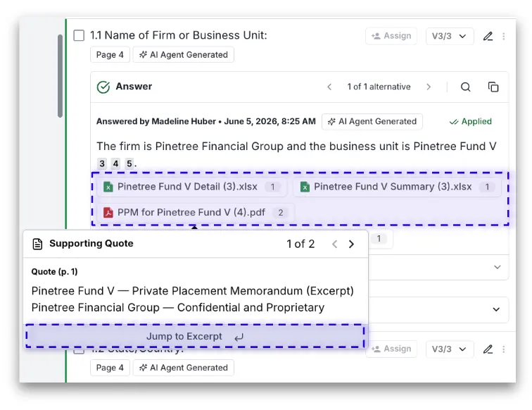The width and height of the screenshot is (532, 410).
Task: Show next answer alternative arrow
Action: (429, 87)
